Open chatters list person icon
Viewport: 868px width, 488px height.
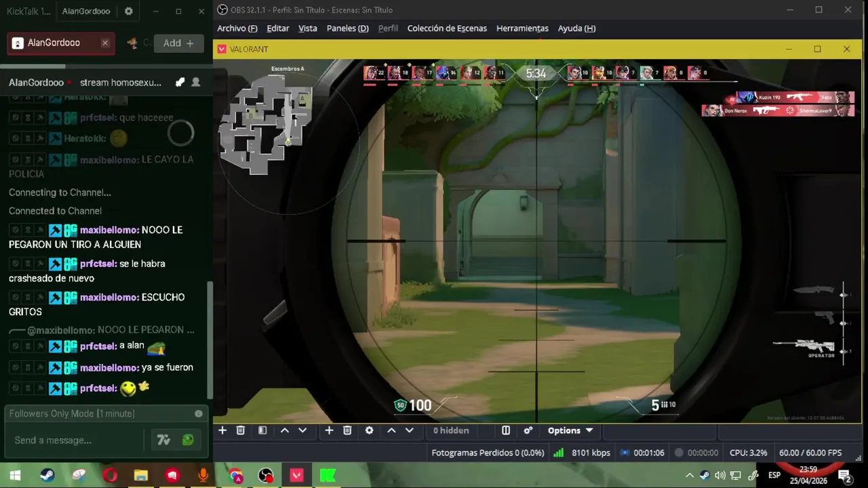click(x=196, y=83)
